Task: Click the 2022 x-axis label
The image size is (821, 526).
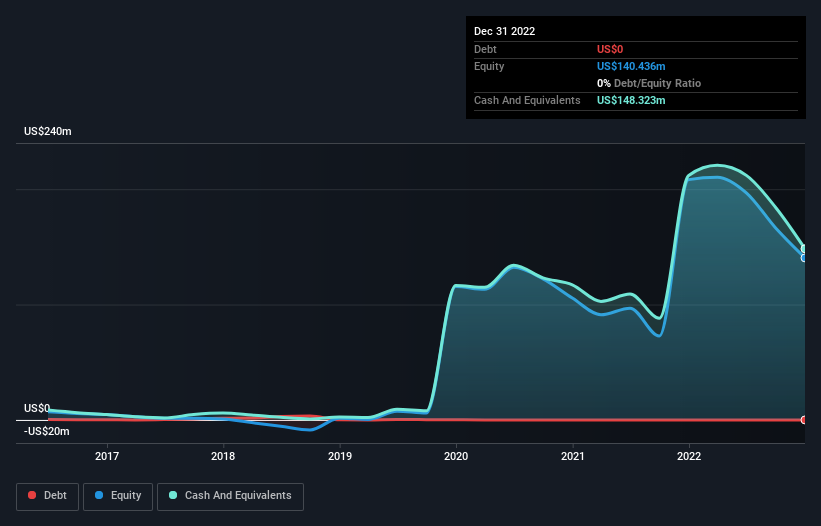Action: coord(689,456)
